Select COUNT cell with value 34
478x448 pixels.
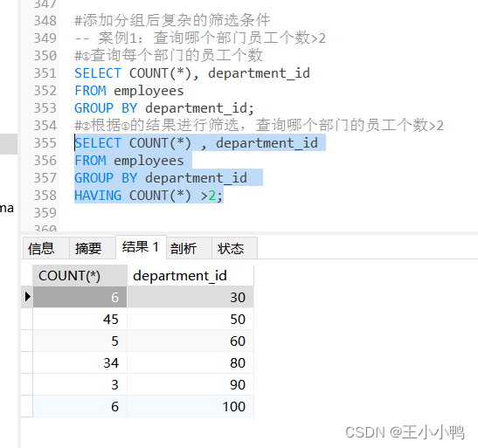pyautogui.click(x=80, y=362)
